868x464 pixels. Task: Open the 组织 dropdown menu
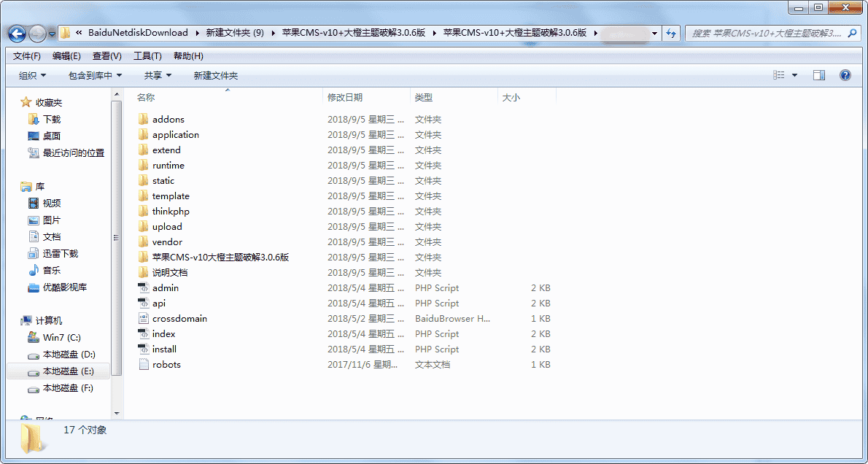(x=33, y=76)
